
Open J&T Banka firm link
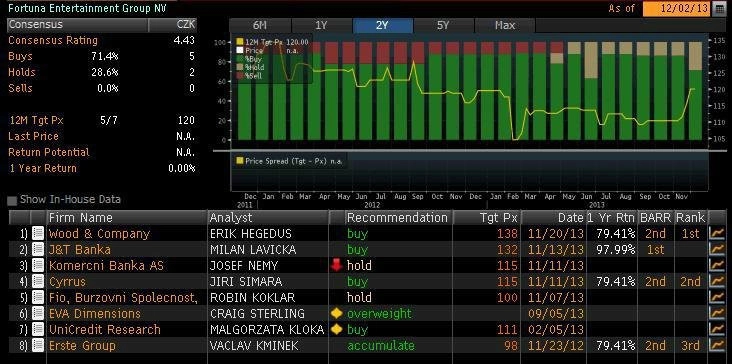(x=80, y=250)
